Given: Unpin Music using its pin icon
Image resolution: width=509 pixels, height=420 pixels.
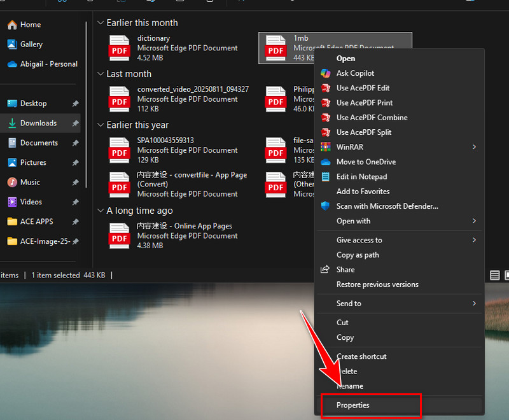Looking at the screenshot, I should click(75, 182).
